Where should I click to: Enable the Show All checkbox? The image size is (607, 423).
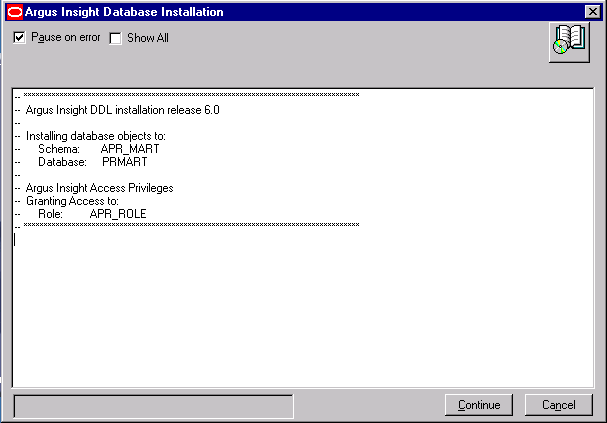pyautogui.click(x=115, y=38)
